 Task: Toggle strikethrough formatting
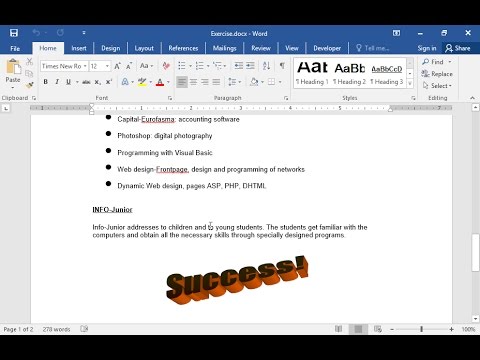click(86, 82)
